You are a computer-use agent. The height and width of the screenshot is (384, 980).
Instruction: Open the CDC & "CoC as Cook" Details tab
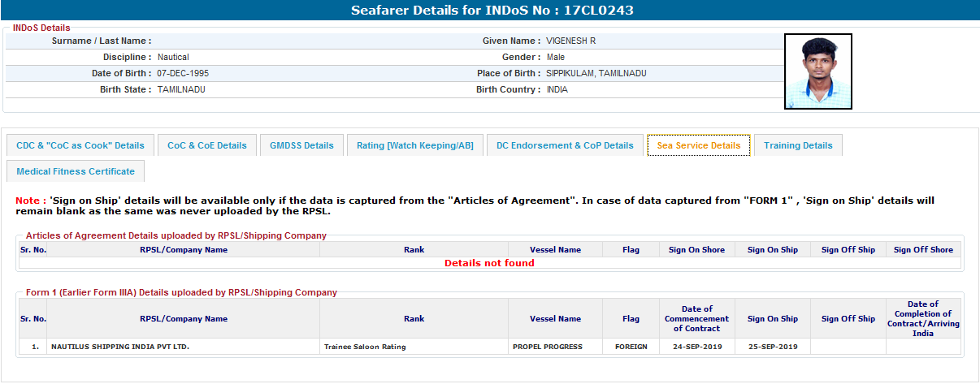[80, 145]
